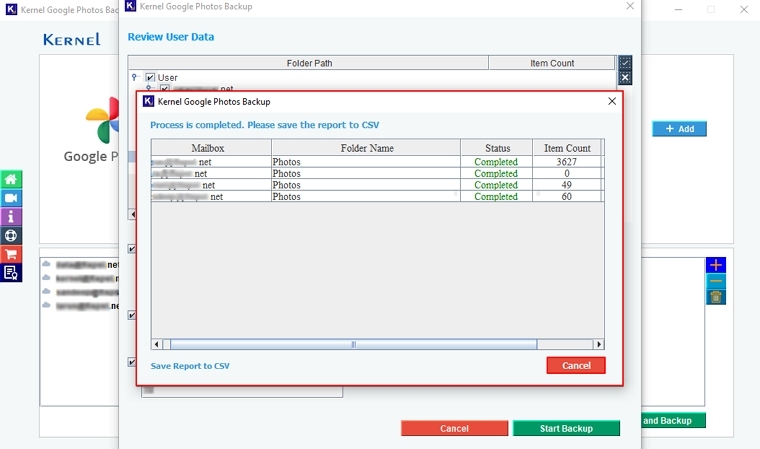Click the second cloud account icon in list
This screenshot has height=449, width=760.
pos(46,278)
